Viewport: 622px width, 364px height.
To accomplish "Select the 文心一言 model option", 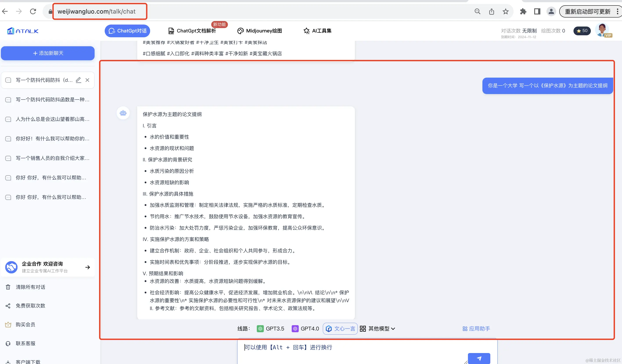I will [340, 329].
